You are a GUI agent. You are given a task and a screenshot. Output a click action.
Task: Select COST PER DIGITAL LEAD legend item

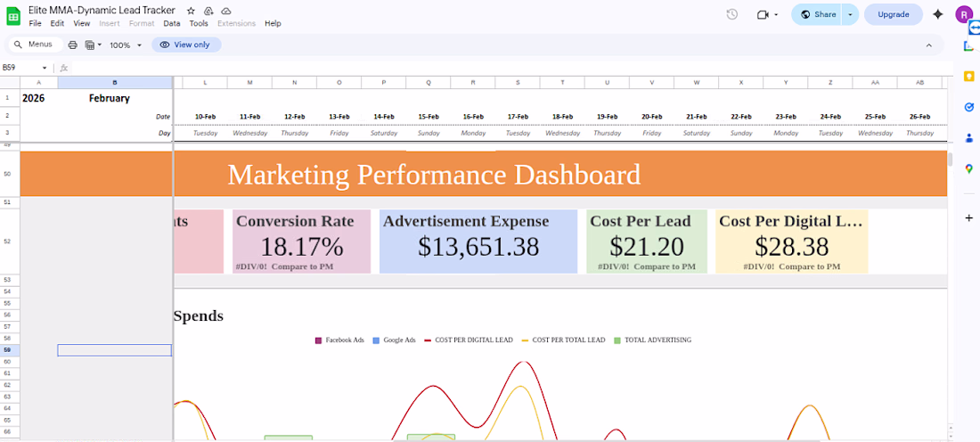tap(468, 340)
